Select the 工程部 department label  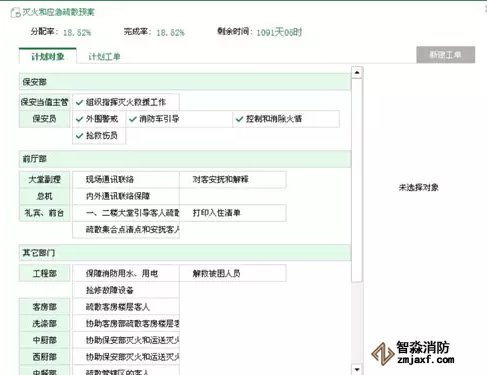point(45,274)
